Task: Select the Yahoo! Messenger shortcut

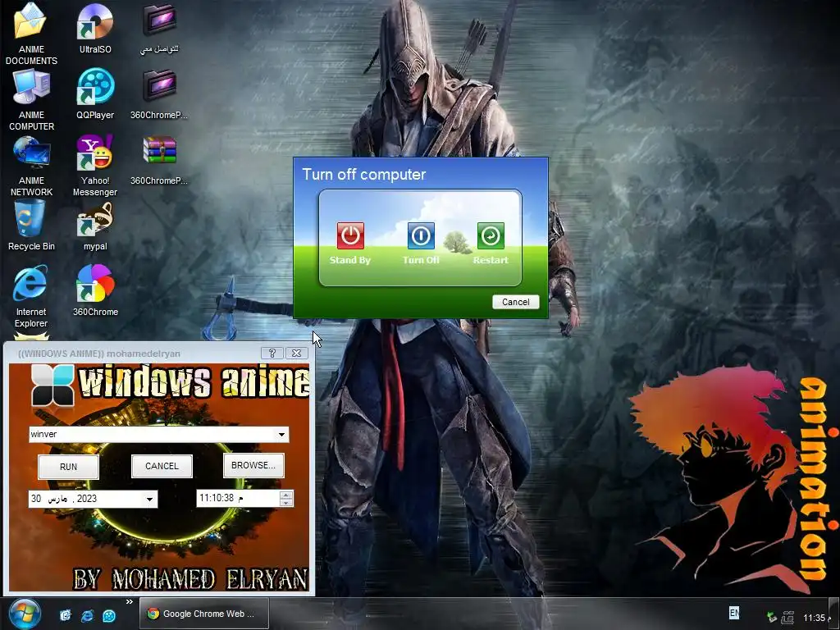Action: click(x=95, y=152)
